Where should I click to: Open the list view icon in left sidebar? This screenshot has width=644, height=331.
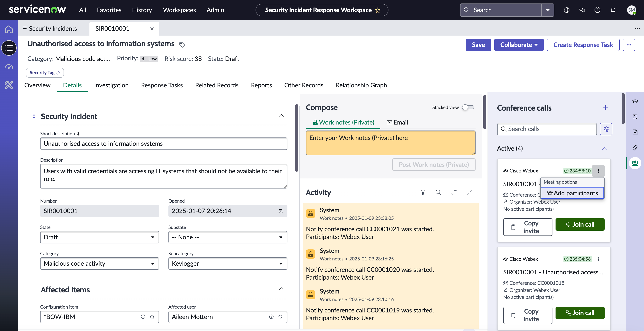tap(9, 48)
